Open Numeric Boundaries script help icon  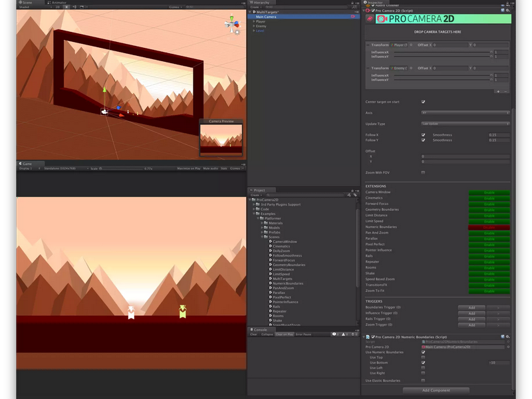click(x=503, y=336)
